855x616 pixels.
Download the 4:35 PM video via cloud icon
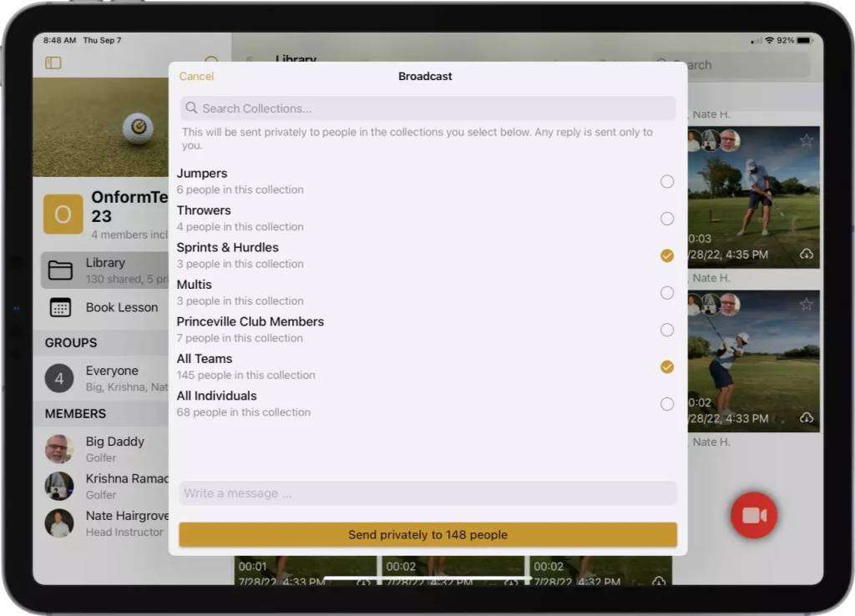(x=807, y=254)
